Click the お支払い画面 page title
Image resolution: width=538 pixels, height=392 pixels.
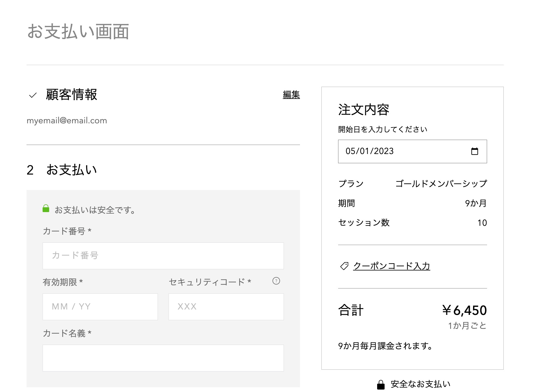[x=78, y=32]
